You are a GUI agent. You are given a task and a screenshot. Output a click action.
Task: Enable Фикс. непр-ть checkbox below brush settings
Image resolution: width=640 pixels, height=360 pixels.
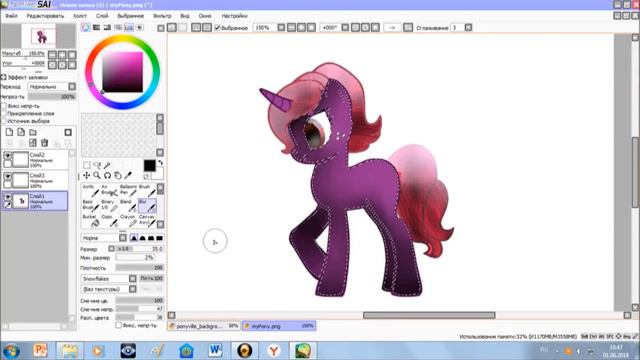coord(118,325)
